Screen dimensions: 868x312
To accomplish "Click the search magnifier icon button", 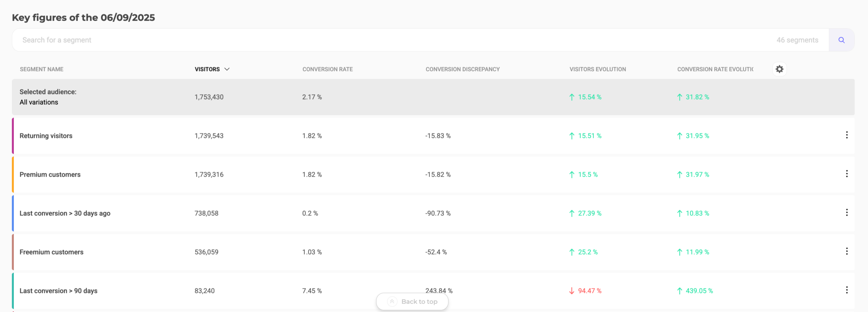I will [841, 40].
